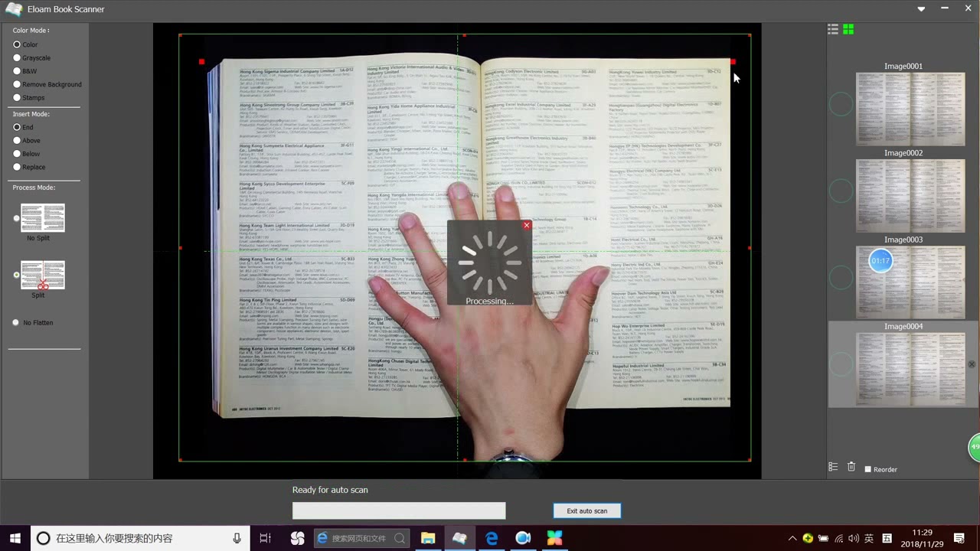Open the colorful pinwheel taskbar app

[x=554, y=538]
